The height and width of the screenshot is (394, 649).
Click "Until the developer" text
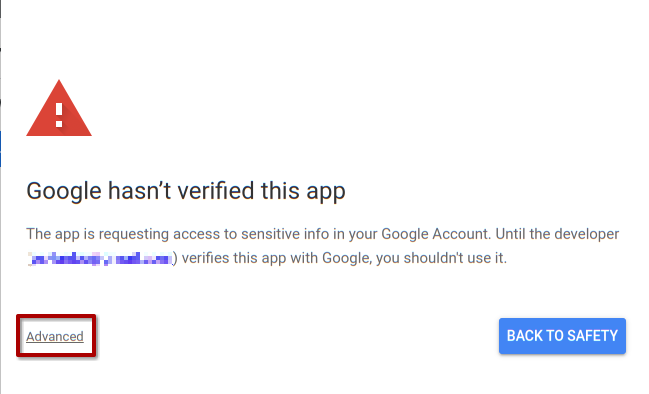[557, 234]
